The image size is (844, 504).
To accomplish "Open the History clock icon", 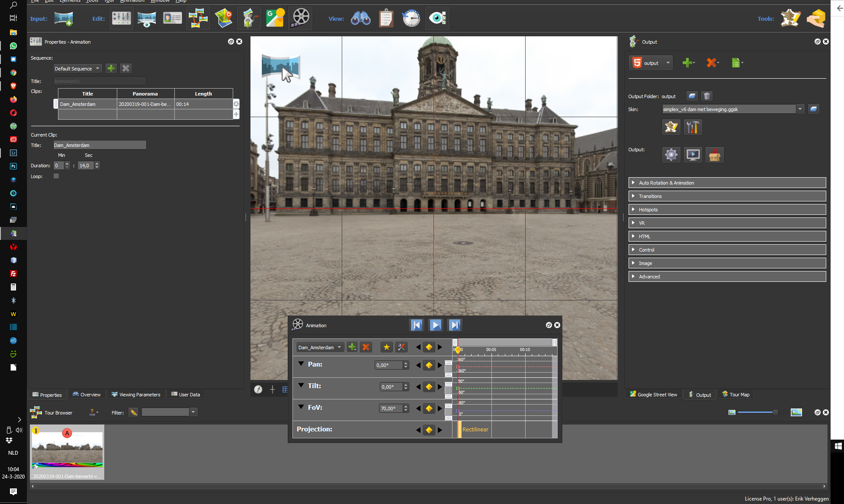I will (x=411, y=19).
